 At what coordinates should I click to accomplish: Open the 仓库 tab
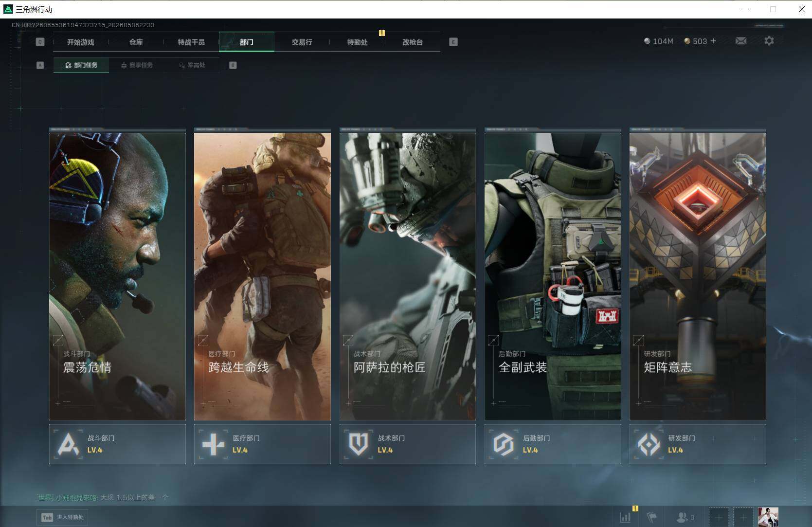coord(136,42)
